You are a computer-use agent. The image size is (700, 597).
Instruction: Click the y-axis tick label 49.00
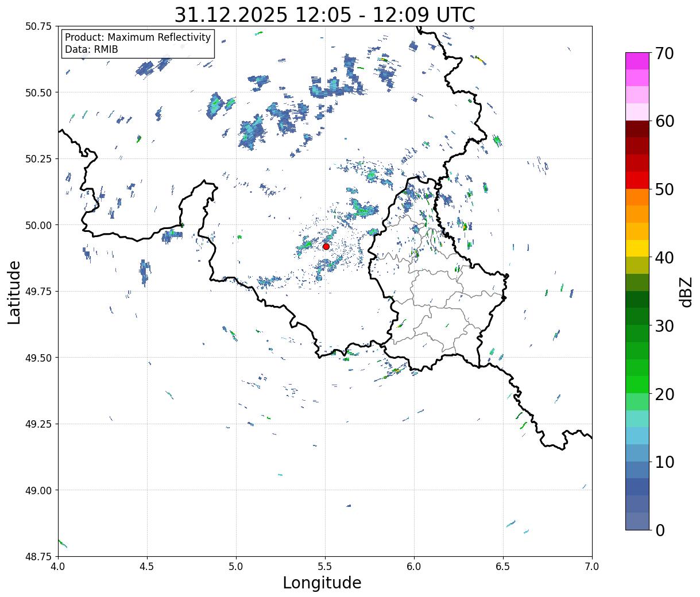[38, 490]
